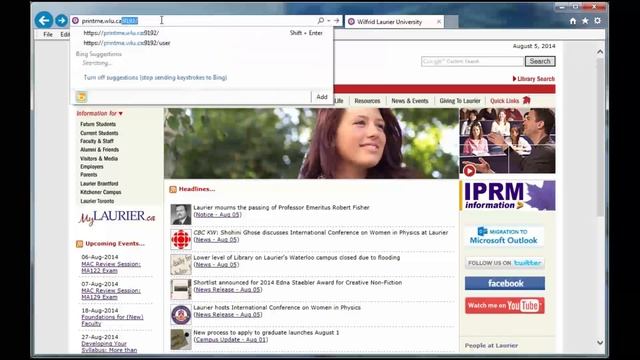Image resolution: width=640 pixels, height=360 pixels.
Task: Click the page scroll down arrow
Action: (x=600, y=343)
